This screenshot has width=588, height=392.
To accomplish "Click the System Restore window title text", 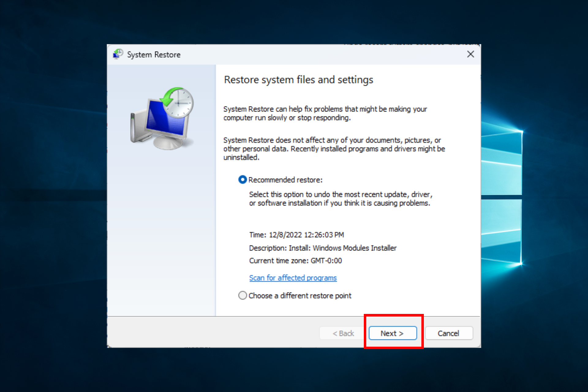I will (154, 55).
